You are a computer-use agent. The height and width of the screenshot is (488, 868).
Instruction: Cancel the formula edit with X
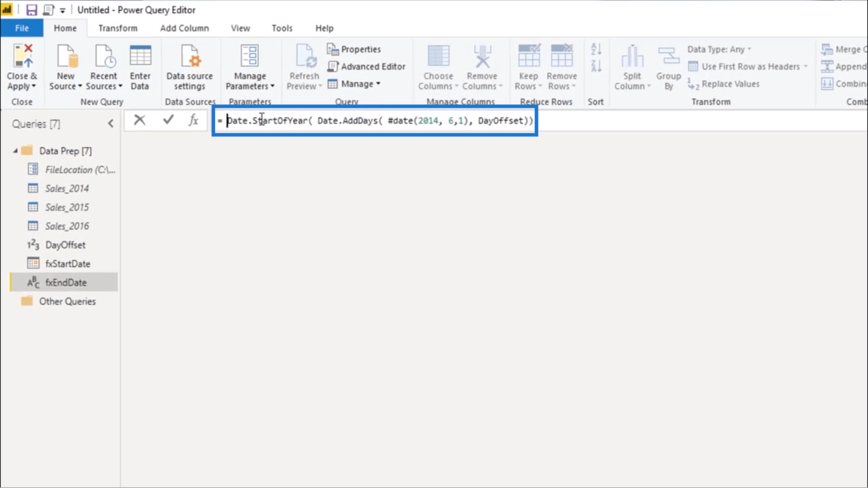[x=139, y=120]
